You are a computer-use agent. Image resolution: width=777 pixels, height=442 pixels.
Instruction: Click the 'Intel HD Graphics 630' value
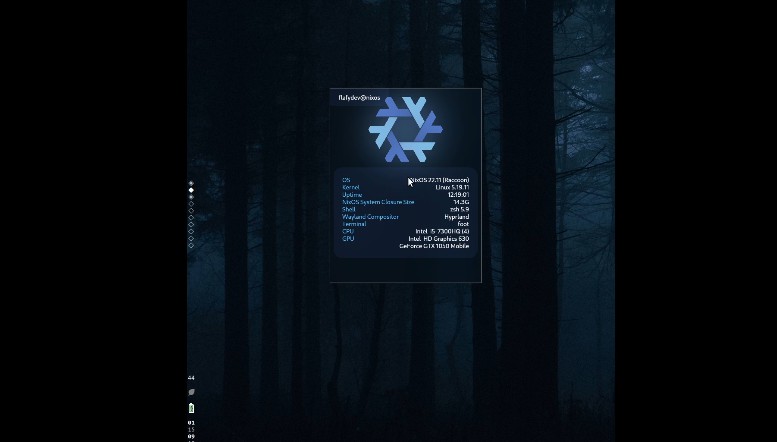pos(439,238)
